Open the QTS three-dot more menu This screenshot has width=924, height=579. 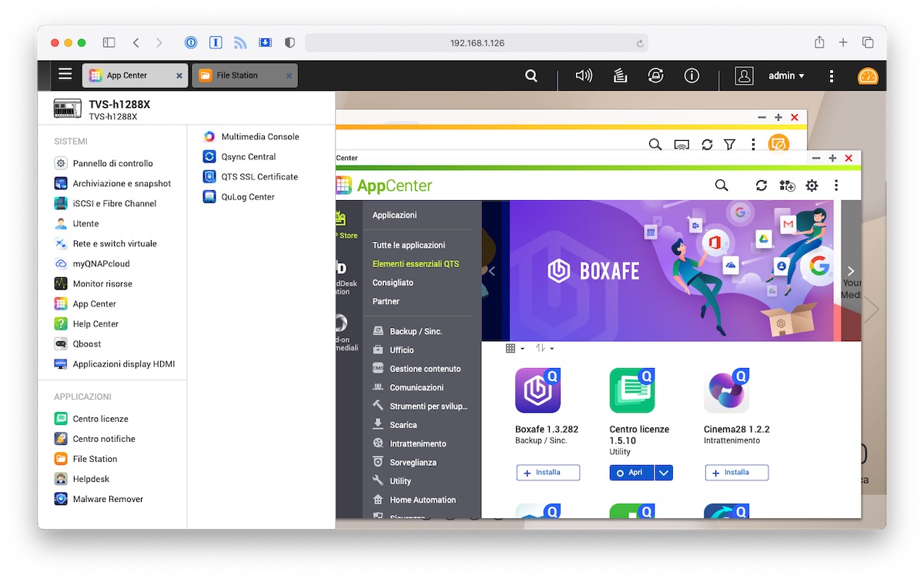click(832, 76)
